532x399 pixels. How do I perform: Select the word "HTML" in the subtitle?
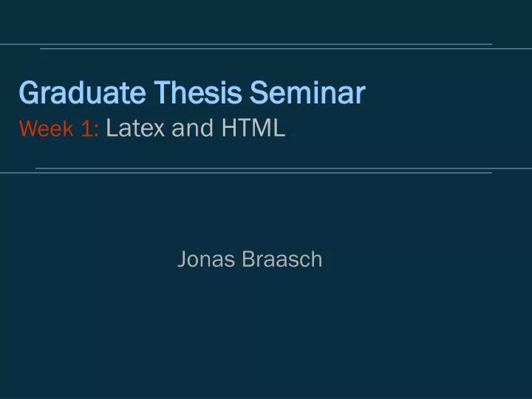click(253, 128)
